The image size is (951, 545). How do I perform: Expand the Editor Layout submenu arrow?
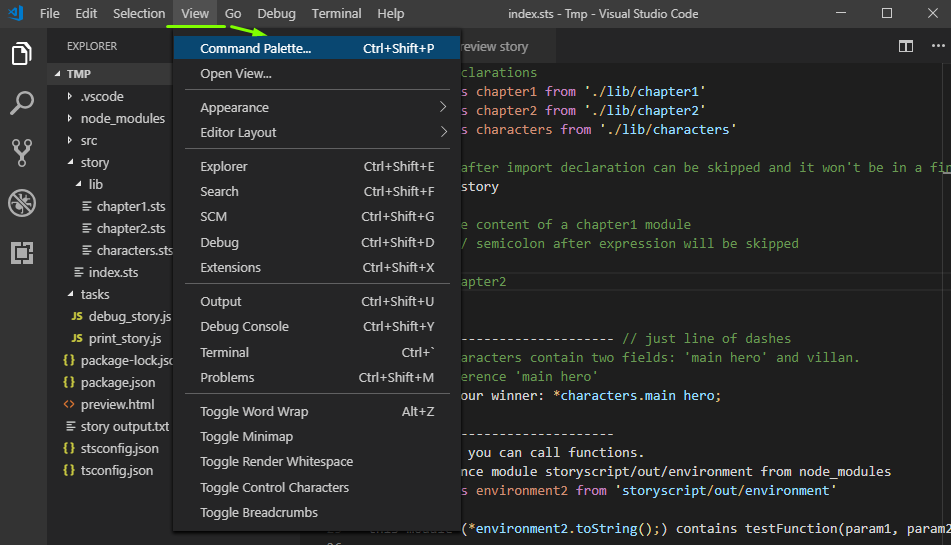[443, 132]
